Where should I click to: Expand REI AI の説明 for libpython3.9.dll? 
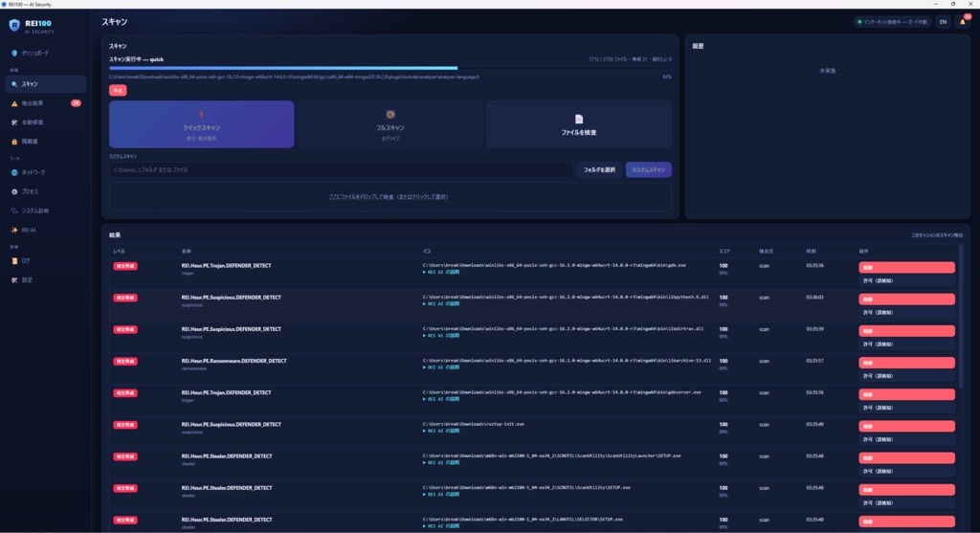(441, 304)
